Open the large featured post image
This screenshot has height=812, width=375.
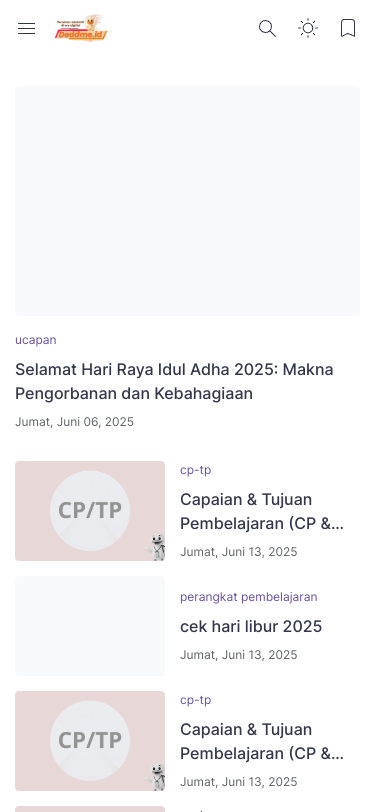[188, 201]
